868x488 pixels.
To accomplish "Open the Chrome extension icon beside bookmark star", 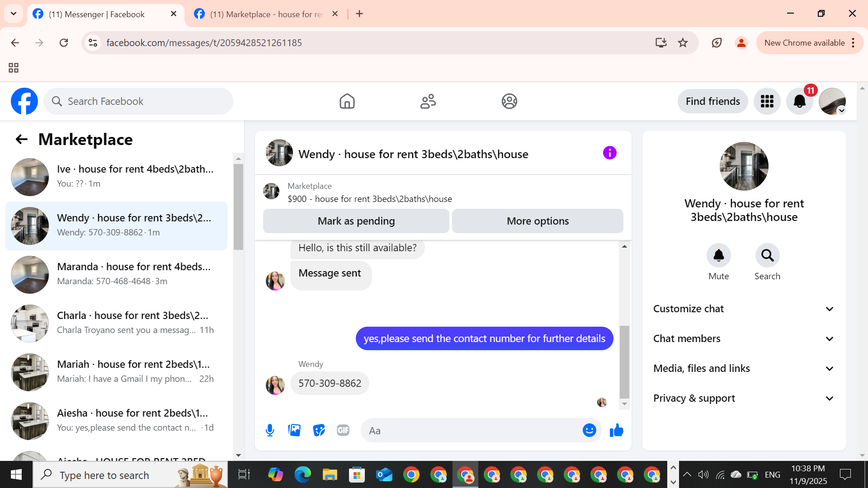I will [x=717, y=42].
